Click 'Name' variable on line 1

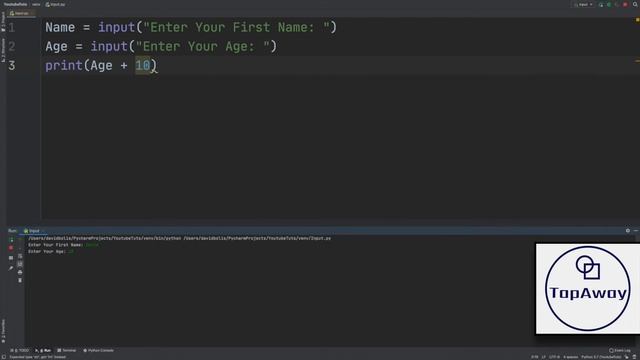60,27
